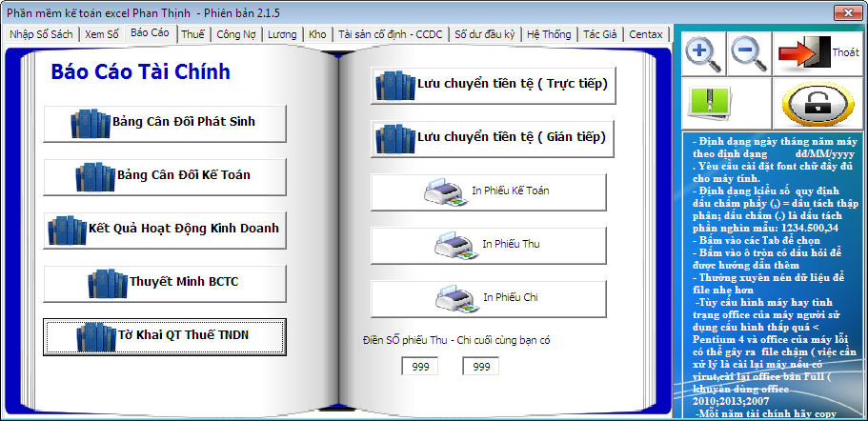Open Bảng Cân Đối Kế Toán report

tap(165, 176)
